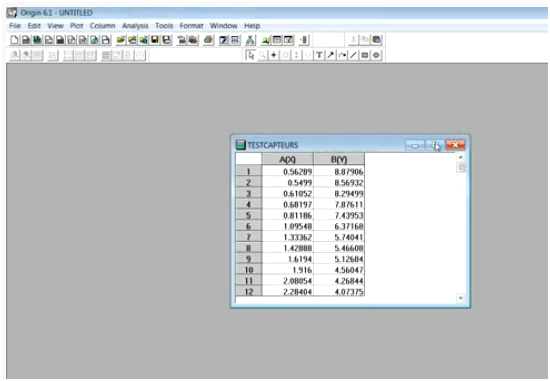Open the Window menu

[223, 26]
